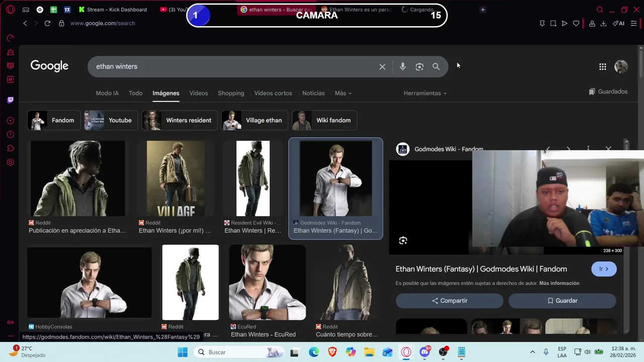644x362 pixels.
Task: Open the Google account profile picture
Action: (621, 67)
